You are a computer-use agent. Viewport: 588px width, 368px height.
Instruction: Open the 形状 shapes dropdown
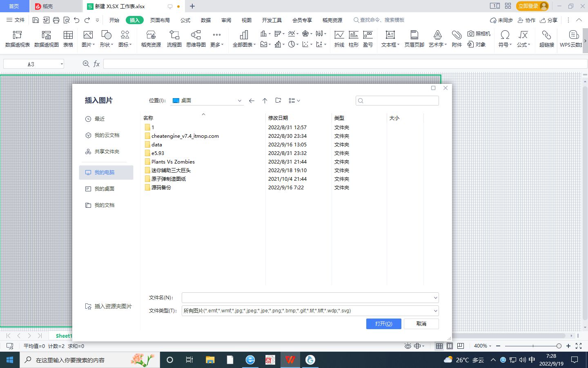[x=107, y=45]
